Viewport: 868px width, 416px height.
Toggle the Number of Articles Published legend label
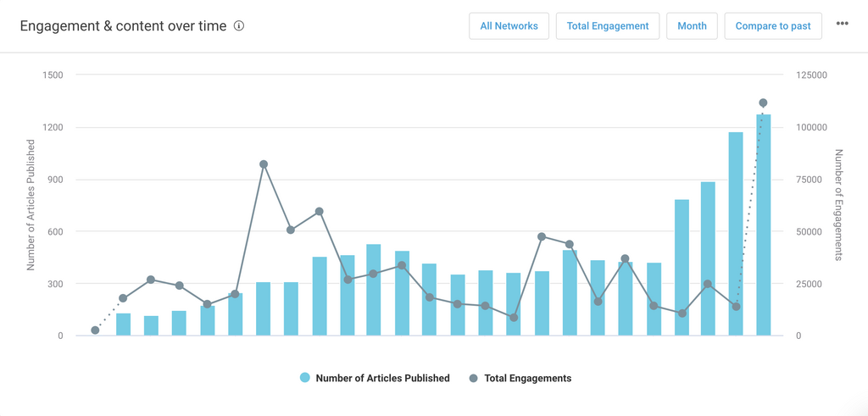(x=382, y=379)
